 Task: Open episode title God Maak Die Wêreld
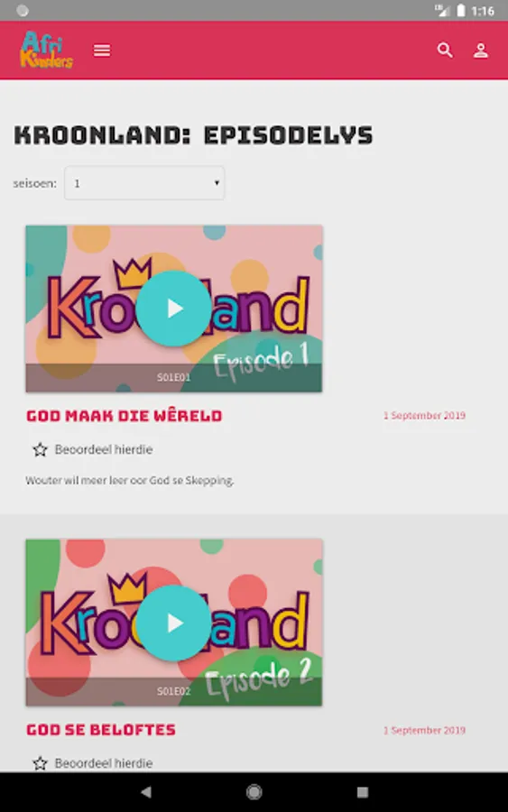click(x=125, y=416)
